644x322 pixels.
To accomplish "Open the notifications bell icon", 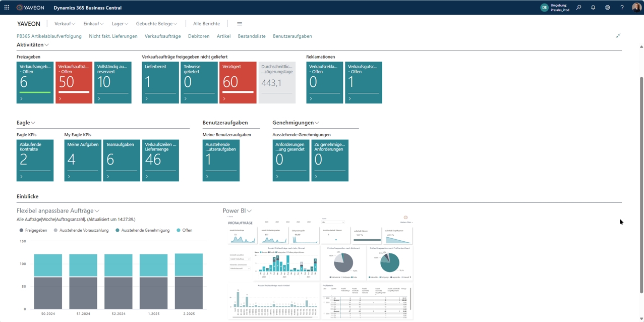I will coord(593,8).
